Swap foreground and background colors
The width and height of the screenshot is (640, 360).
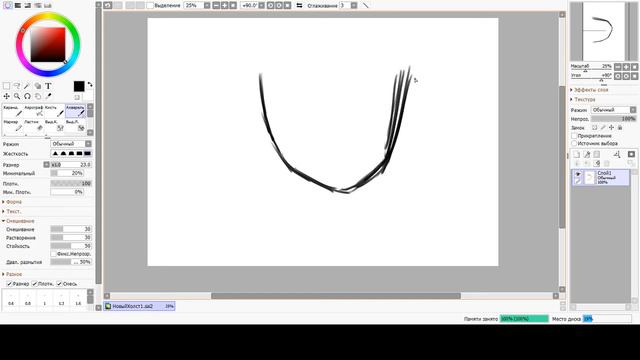click(90, 84)
